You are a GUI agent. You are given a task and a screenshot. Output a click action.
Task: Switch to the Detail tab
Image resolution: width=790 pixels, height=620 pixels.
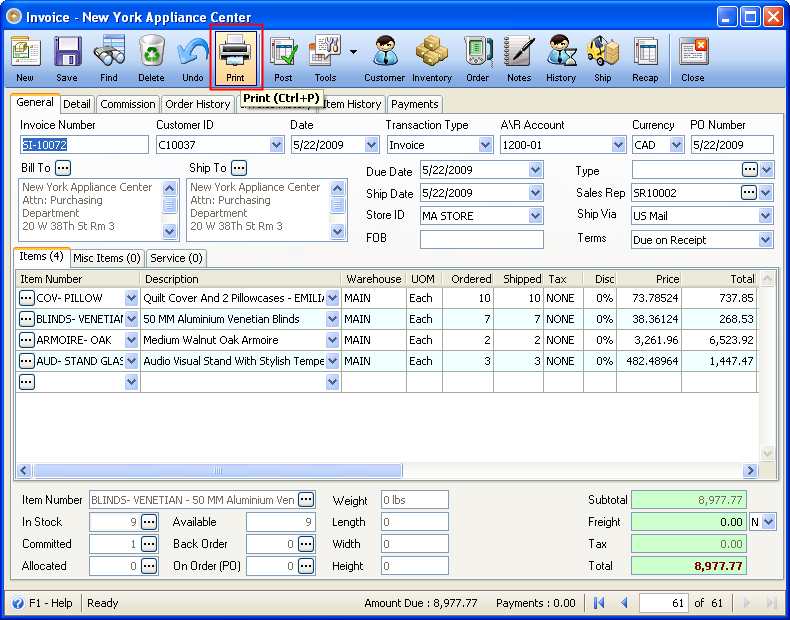click(x=77, y=104)
